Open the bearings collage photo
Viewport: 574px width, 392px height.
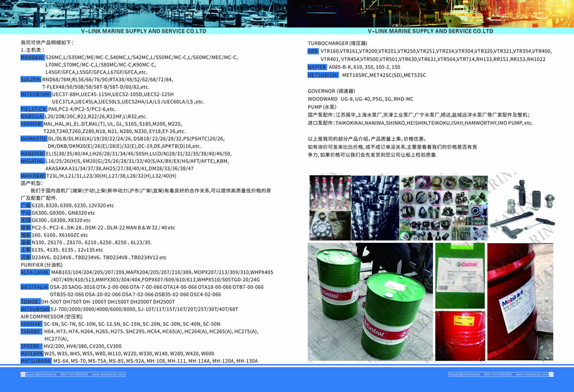[x=444, y=208]
